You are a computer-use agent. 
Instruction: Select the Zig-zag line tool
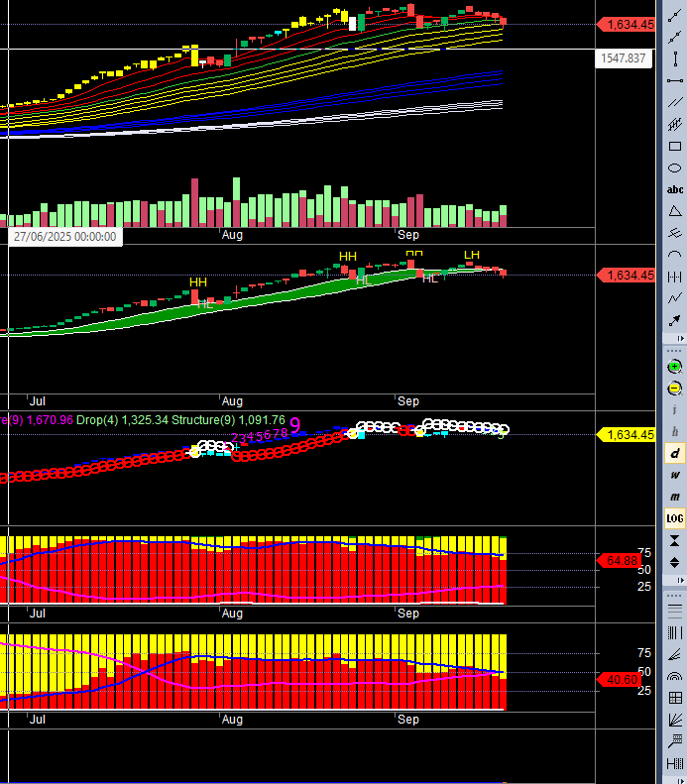pos(674,298)
